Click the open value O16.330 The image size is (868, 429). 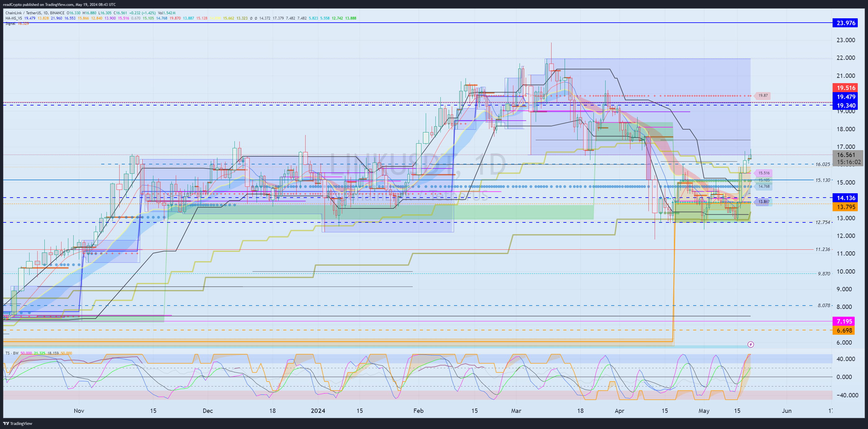tap(74, 13)
